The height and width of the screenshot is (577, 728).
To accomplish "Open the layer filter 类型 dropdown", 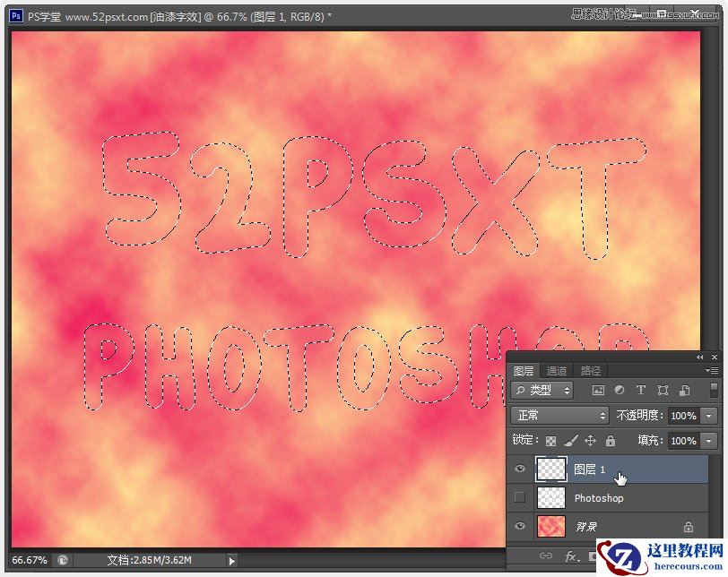I will (x=542, y=390).
